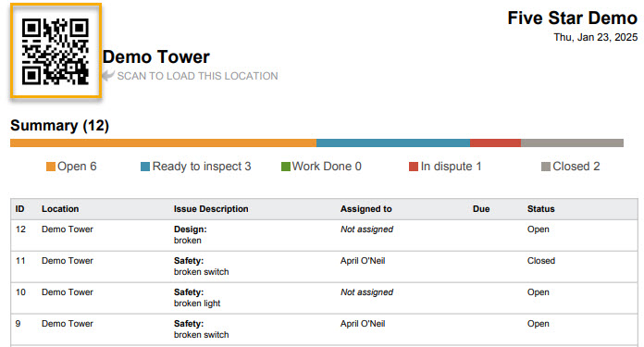Select April O'Neil in issue 11 row
644x347 pixels.
(363, 261)
